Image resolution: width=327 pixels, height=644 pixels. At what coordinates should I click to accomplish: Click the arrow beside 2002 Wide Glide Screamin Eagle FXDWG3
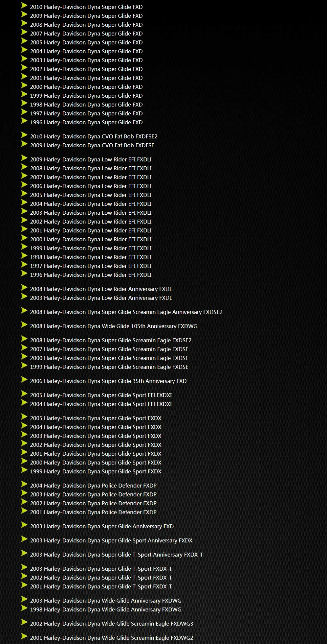(24, 622)
